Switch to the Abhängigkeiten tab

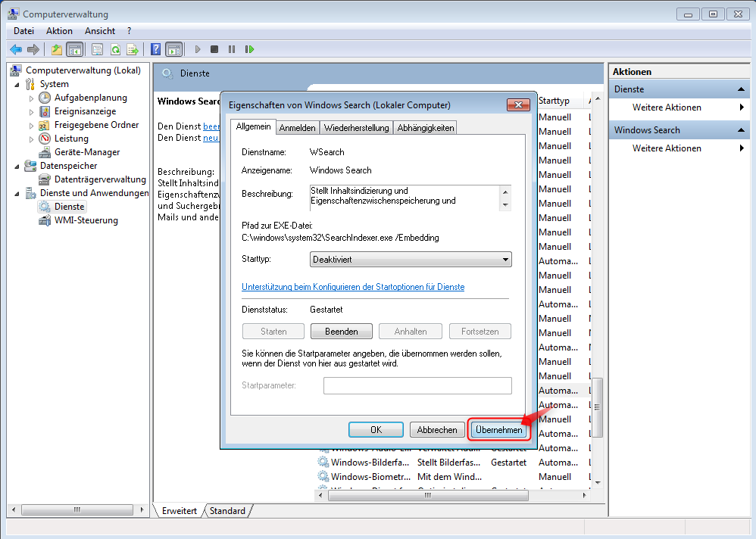[x=425, y=127]
